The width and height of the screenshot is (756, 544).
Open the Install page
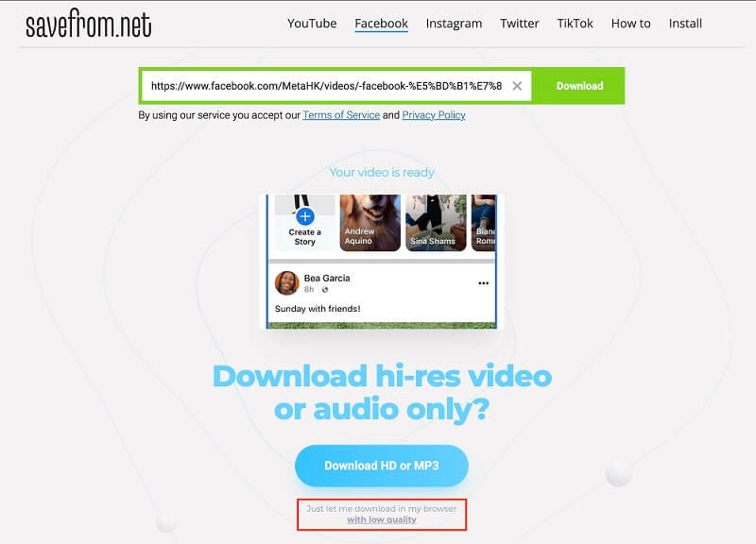pyautogui.click(x=685, y=24)
